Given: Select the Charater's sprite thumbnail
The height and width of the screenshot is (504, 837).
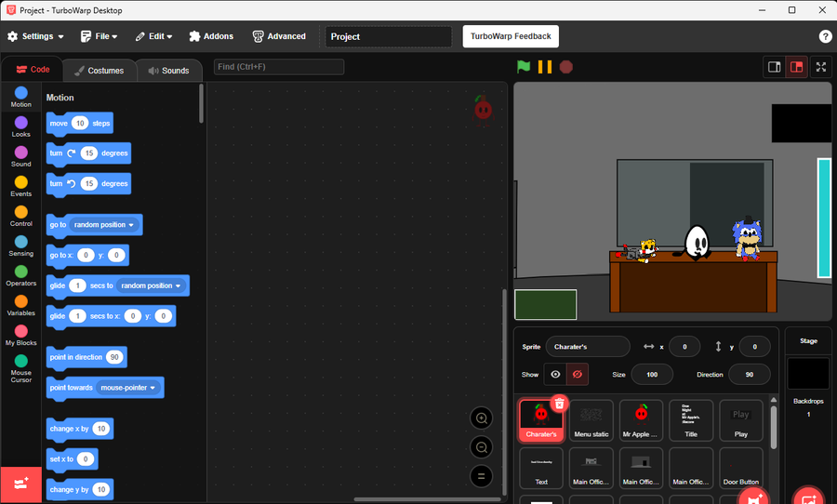Looking at the screenshot, I should click(x=541, y=420).
